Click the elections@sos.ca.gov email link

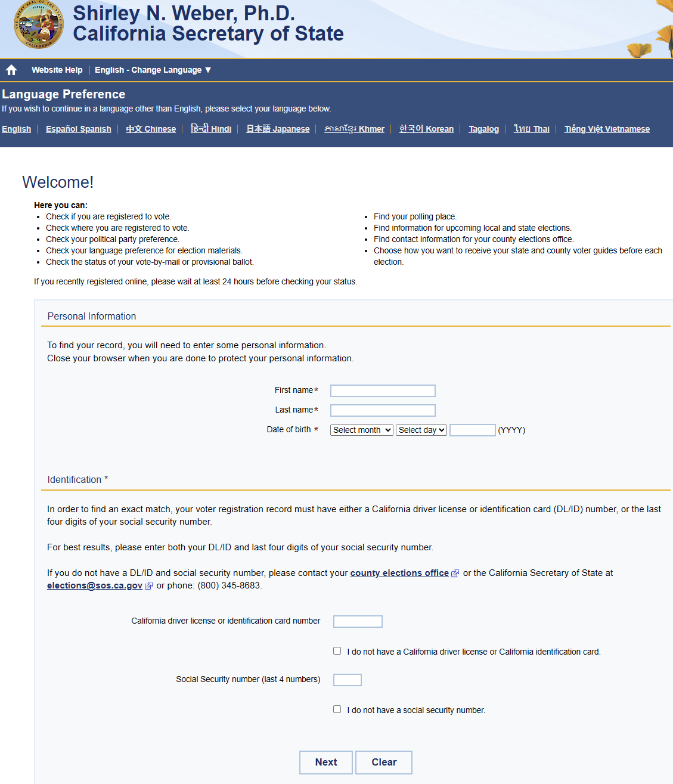[95, 585]
